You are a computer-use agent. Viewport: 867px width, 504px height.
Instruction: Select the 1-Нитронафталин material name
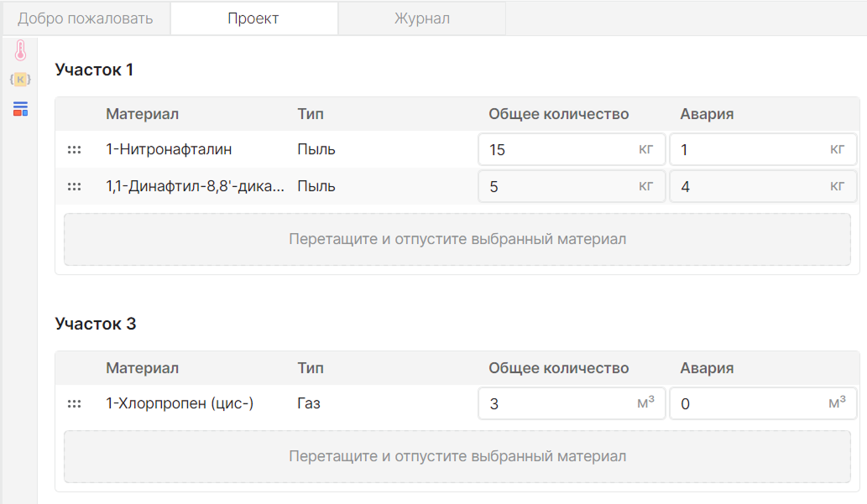pyautogui.click(x=169, y=149)
